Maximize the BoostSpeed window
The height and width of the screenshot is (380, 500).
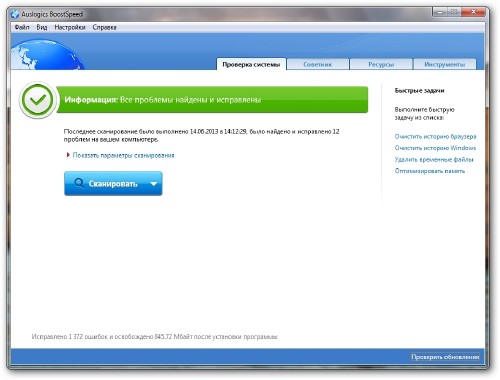pyautogui.click(x=454, y=12)
